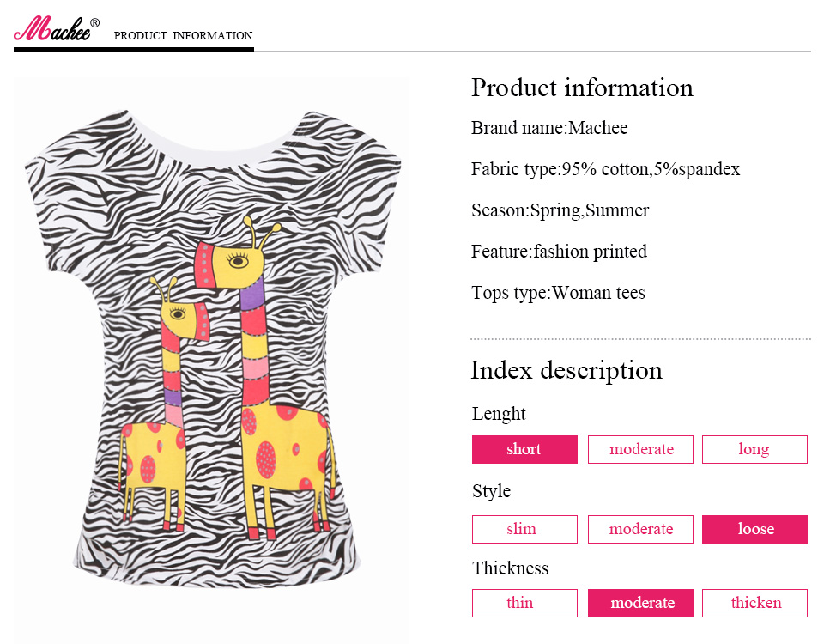Choose moderate under Thickness
This screenshot has width=824, height=644.
click(640, 603)
